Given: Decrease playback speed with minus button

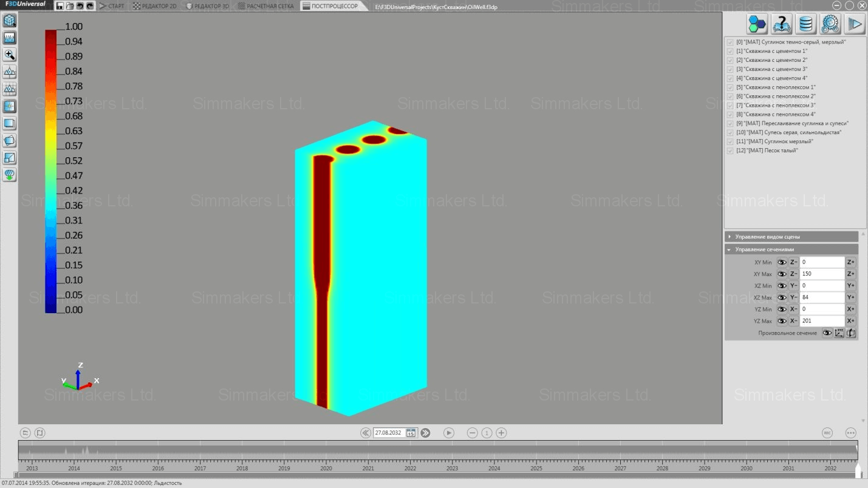Looking at the screenshot, I should point(472,433).
